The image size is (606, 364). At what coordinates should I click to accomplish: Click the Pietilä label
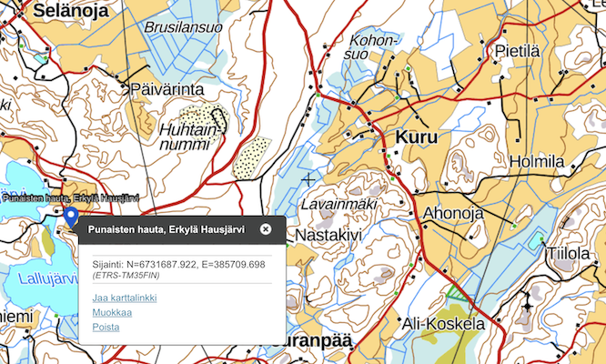[517, 51]
